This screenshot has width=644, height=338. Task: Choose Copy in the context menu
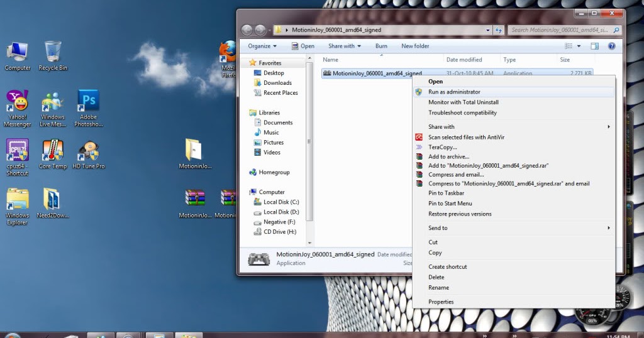click(514, 253)
